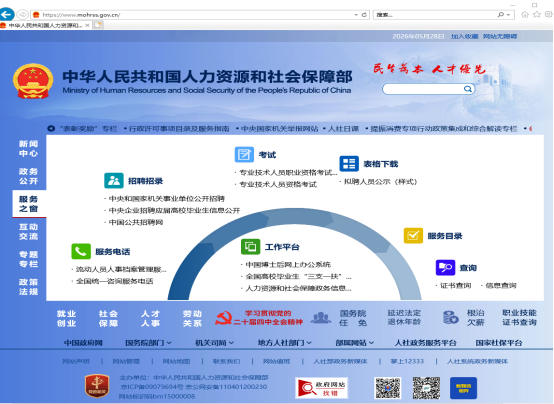Click the 表格下载 table download icon
The width and height of the screenshot is (554, 404).
(x=349, y=164)
